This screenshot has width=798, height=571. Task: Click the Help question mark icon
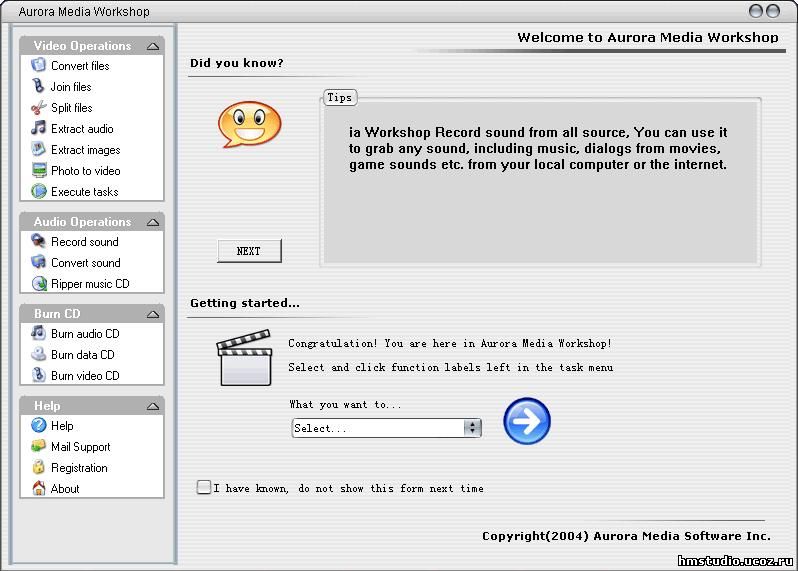coord(39,425)
